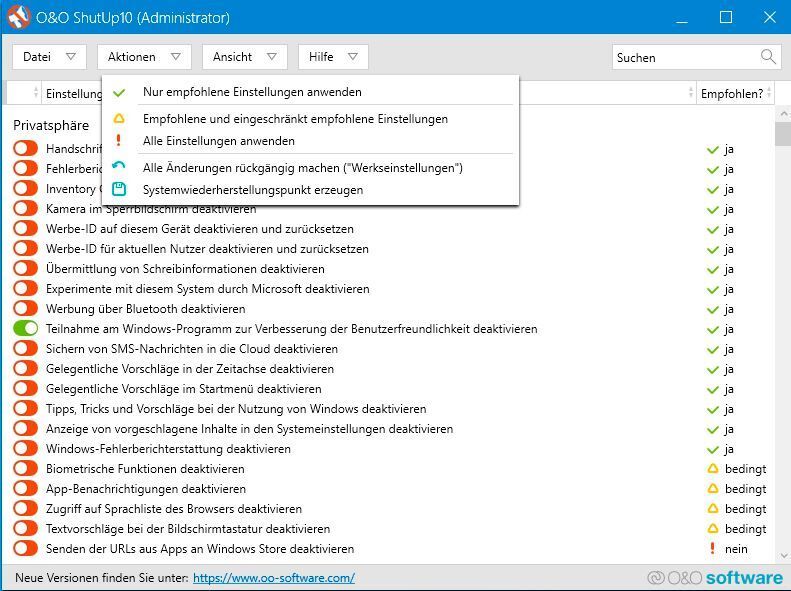Click 'Gelegentliche Vorschläge in der Zeitachse' text
The image size is (791, 591).
point(190,369)
